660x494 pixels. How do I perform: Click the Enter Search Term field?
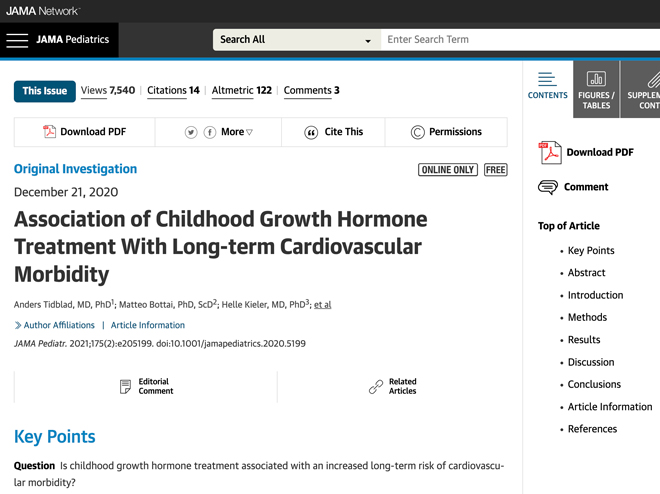[x=520, y=40]
